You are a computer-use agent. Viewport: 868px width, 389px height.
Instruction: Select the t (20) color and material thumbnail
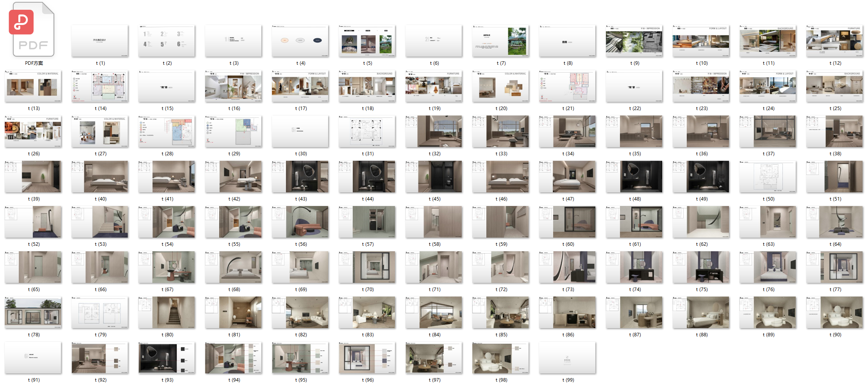[500, 86]
